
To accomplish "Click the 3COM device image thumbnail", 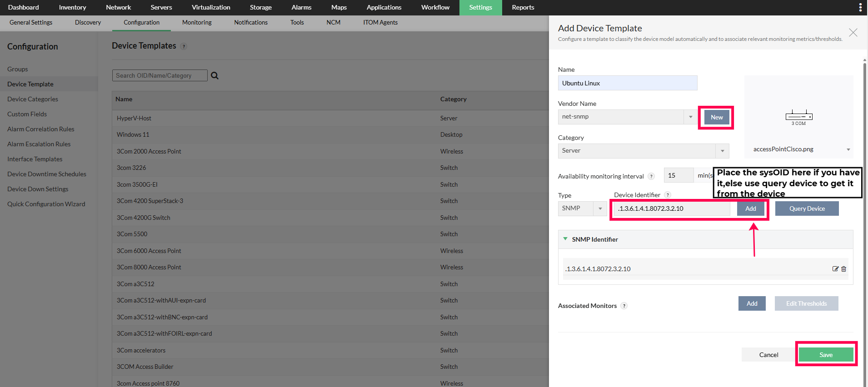I will (x=799, y=117).
